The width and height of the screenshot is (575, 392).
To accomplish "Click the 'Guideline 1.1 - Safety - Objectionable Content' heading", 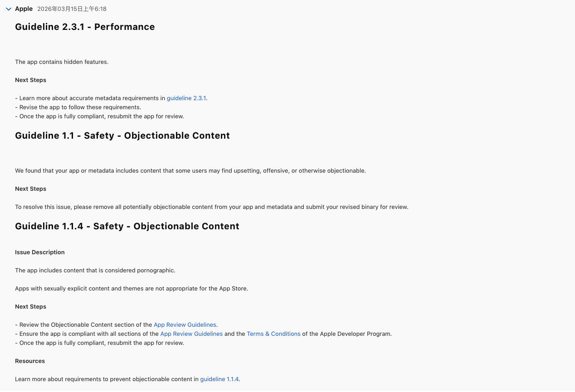I will 122,136.
